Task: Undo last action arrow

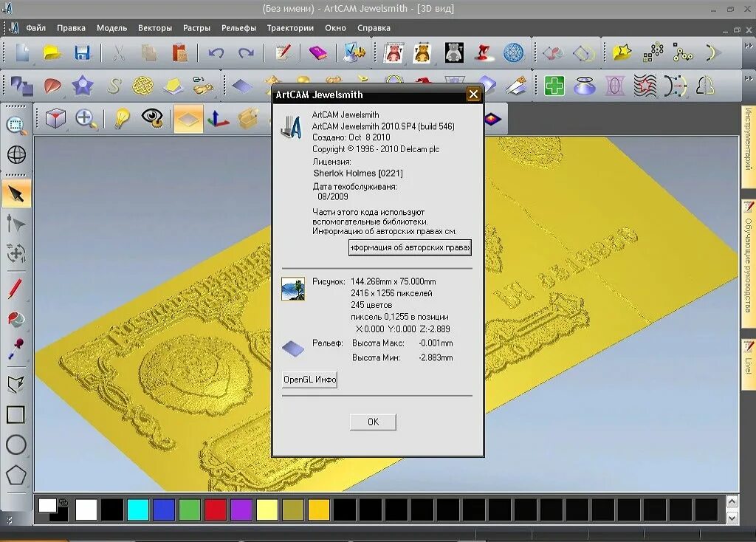Action: 216,52
